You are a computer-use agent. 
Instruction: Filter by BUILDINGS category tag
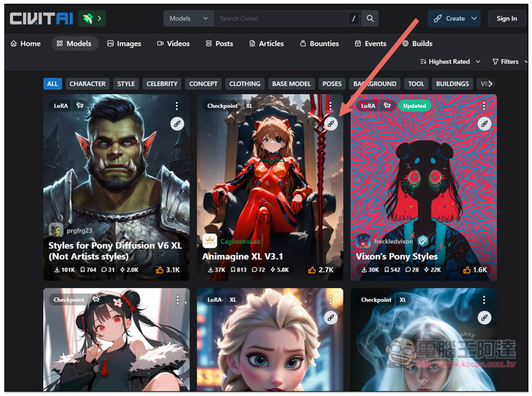click(452, 84)
